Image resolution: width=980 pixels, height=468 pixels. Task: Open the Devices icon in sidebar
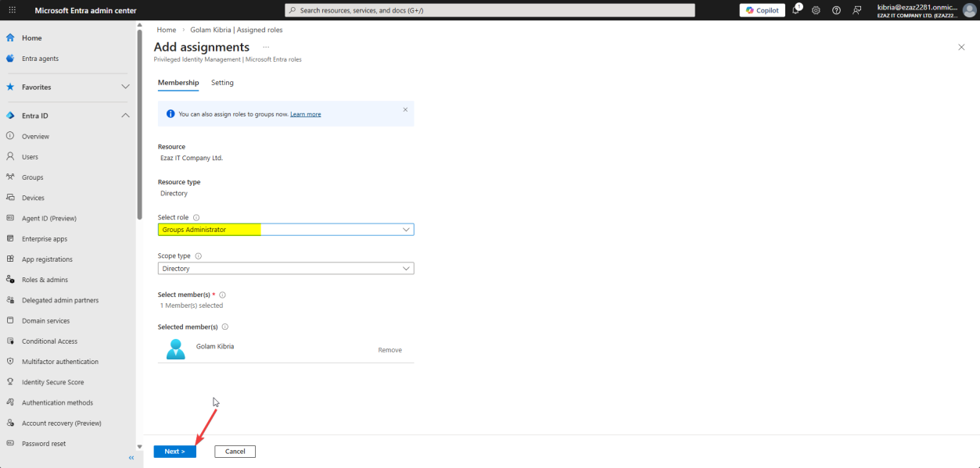pyautogui.click(x=10, y=198)
